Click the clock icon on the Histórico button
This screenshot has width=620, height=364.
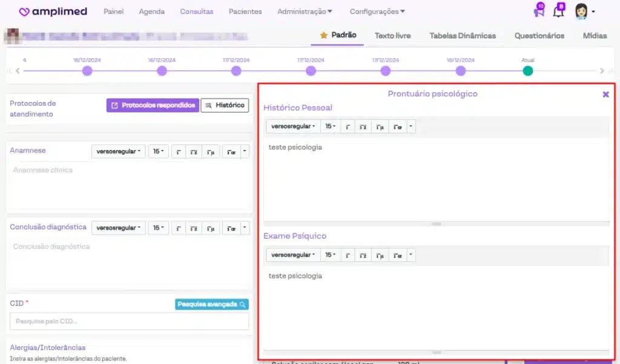click(209, 105)
